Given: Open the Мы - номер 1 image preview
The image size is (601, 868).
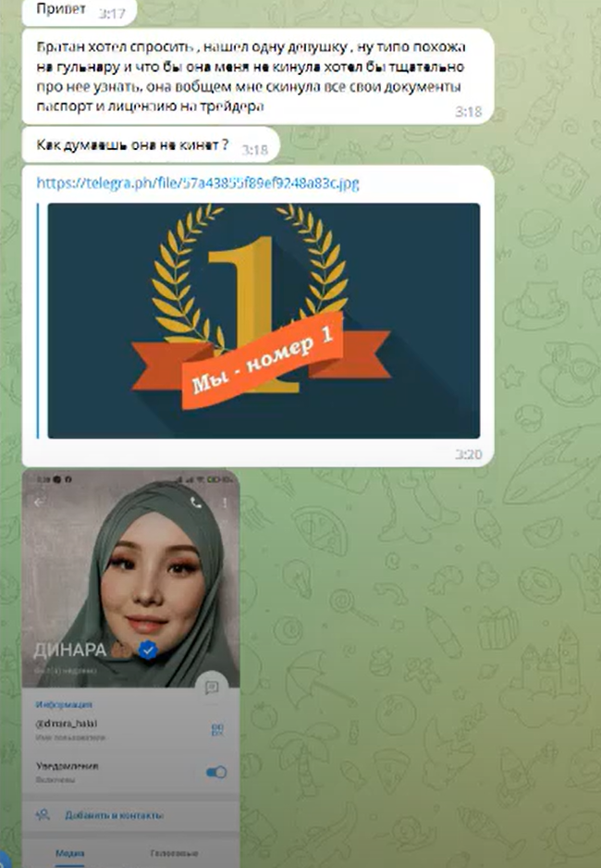Looking at the screenshot, I should point(264,320).
